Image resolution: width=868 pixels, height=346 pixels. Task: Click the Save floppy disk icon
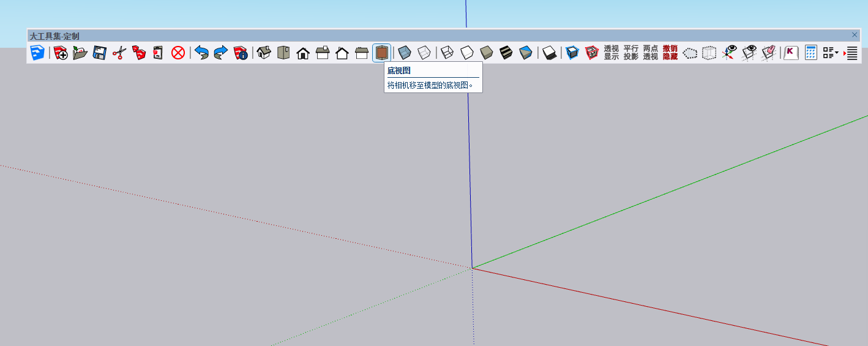100,53
